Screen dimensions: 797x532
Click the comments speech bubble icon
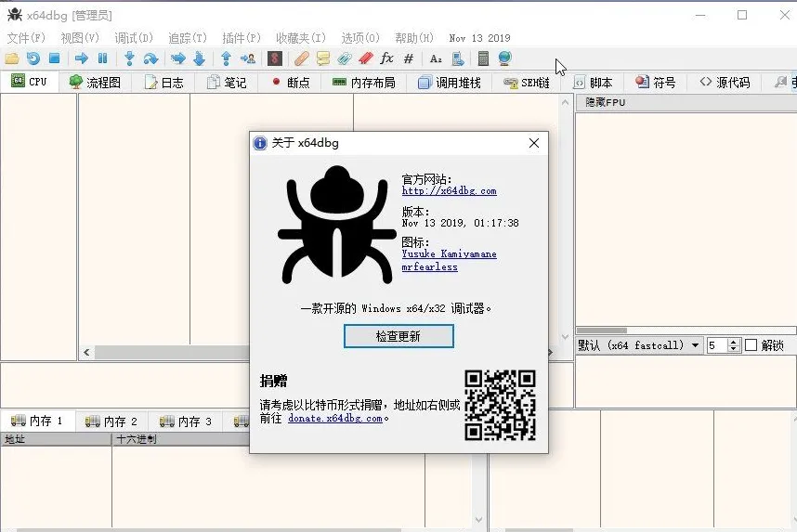pos(322,58)
